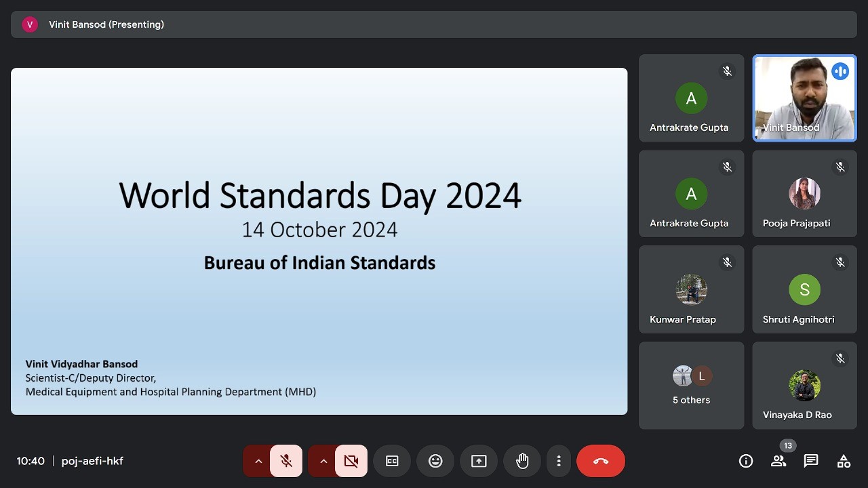
Task: Select Pooja Prajapati's participant tile
Action: pyautogui.click(x=804, y=194)
